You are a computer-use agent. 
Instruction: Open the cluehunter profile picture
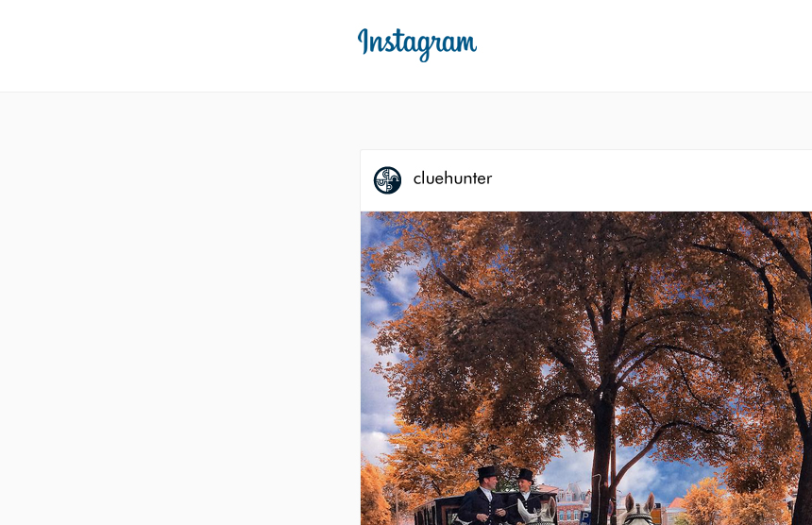coord(387,180)
